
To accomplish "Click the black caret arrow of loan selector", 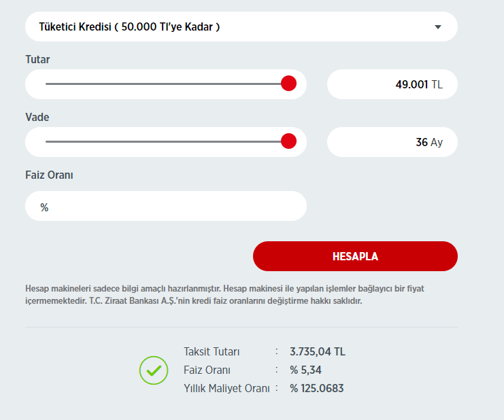I will click(438, 27).
